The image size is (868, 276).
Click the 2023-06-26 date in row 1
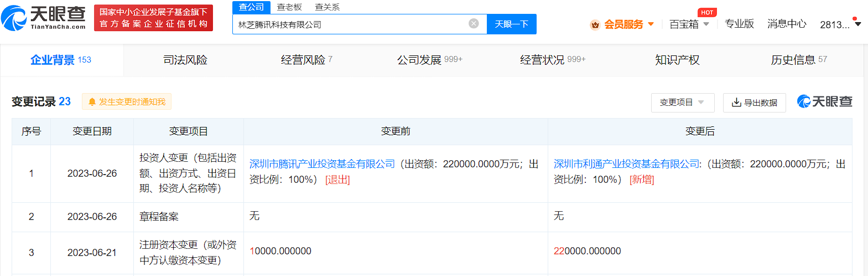point(92,173)
